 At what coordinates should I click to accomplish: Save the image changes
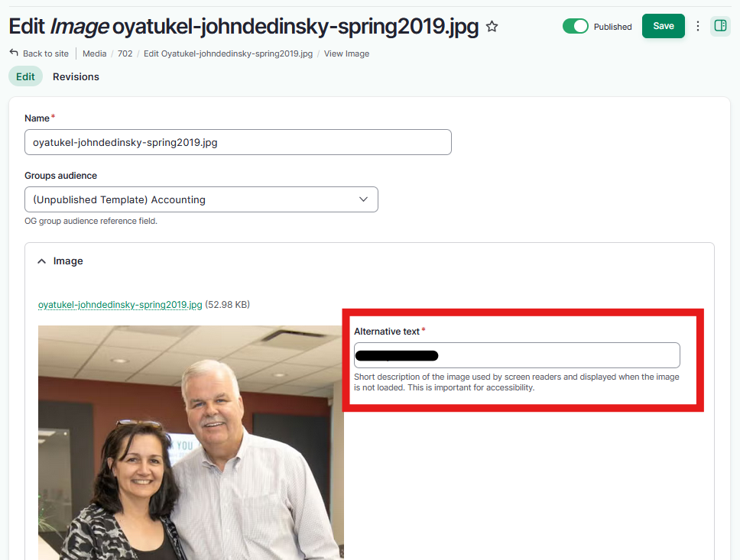(x=663, y=26)
